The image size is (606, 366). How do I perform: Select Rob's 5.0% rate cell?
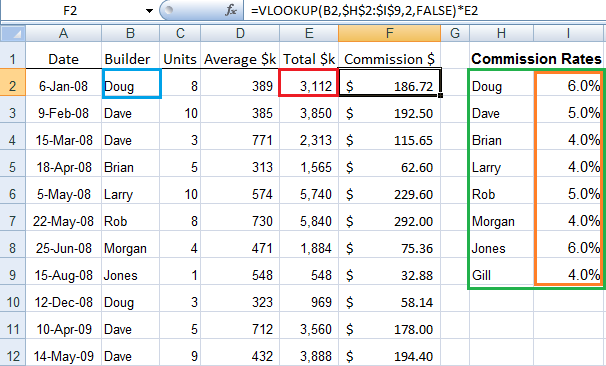[569, 191]
